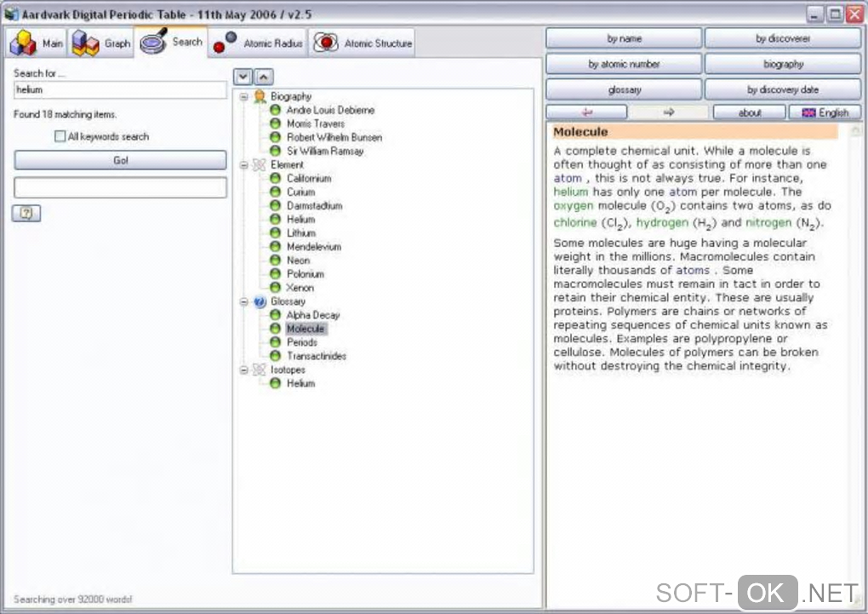Click the Isotopes category icon
Image resolution: width=868 pixels, height=614 pixels.
click(x=259, y=370)
